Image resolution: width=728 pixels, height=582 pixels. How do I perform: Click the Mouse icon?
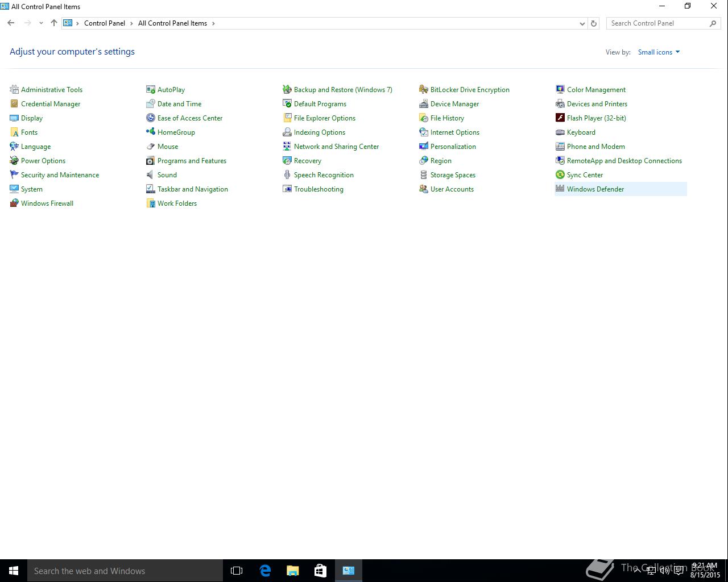click(x=151, y=146)
